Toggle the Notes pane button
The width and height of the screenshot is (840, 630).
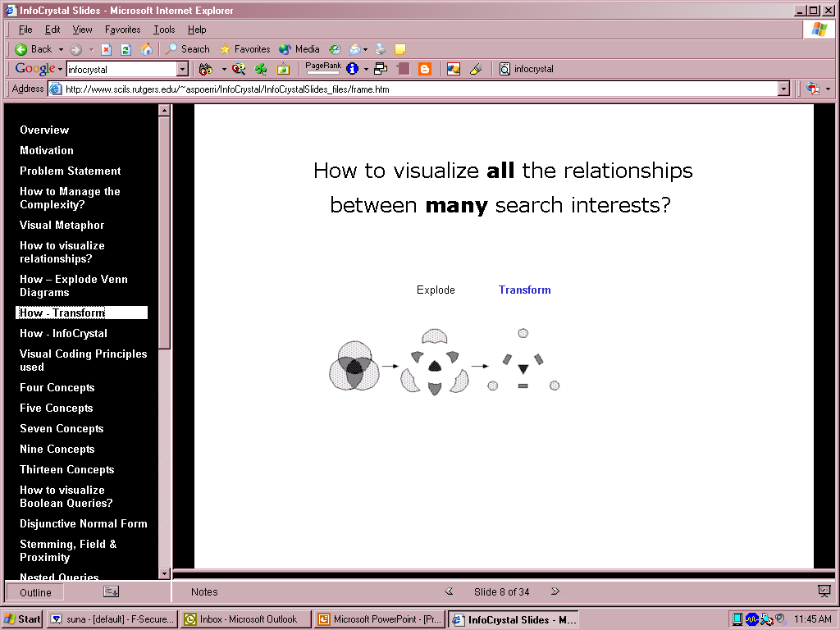[x=204, y=592]
